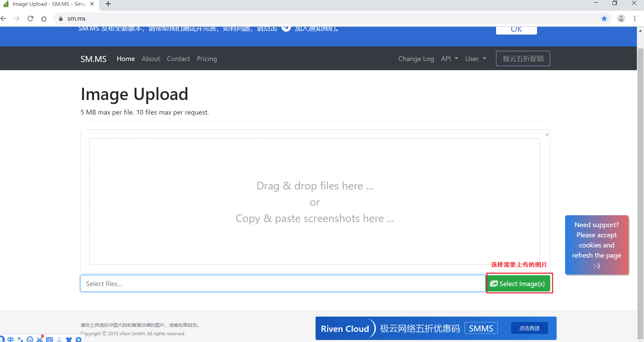Image resolution: width=644 pixels, height=342 pixels.
Task: Open the Home nav item
Action: [x=126, y=59]
